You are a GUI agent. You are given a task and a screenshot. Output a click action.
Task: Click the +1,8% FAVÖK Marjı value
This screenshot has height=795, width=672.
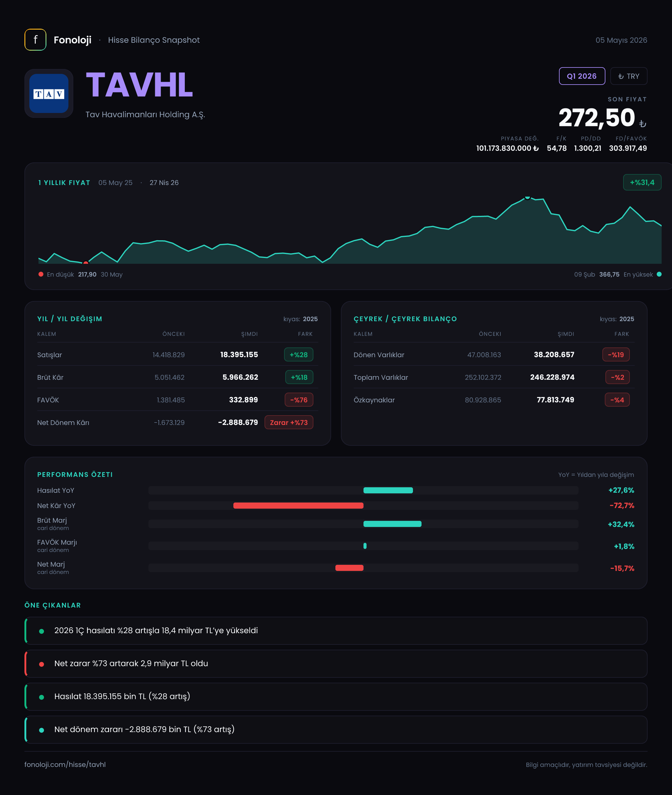click(624, 546)
